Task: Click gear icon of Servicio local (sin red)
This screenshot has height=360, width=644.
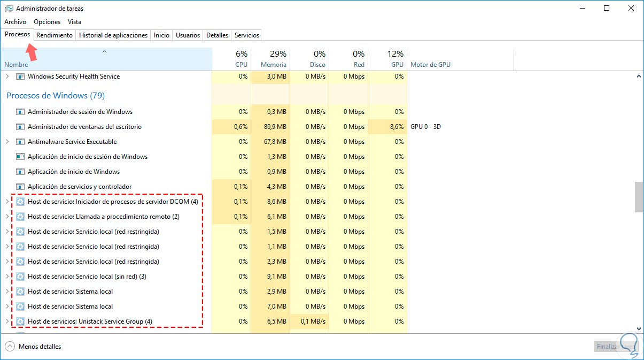Action: click(20, 277)
